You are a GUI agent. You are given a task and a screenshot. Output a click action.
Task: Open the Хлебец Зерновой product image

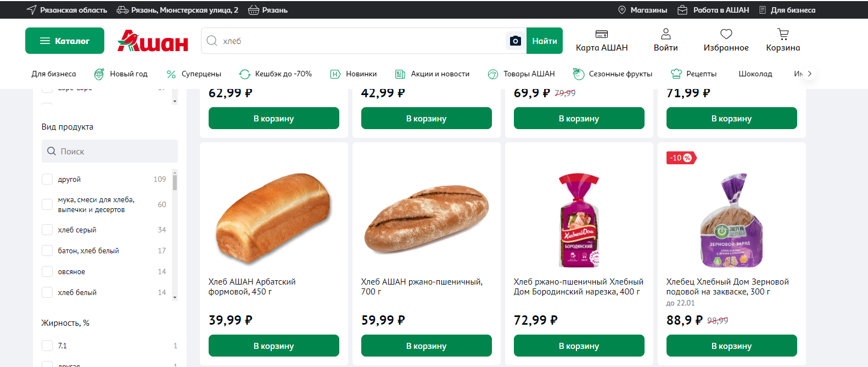[x=731, y=220]
